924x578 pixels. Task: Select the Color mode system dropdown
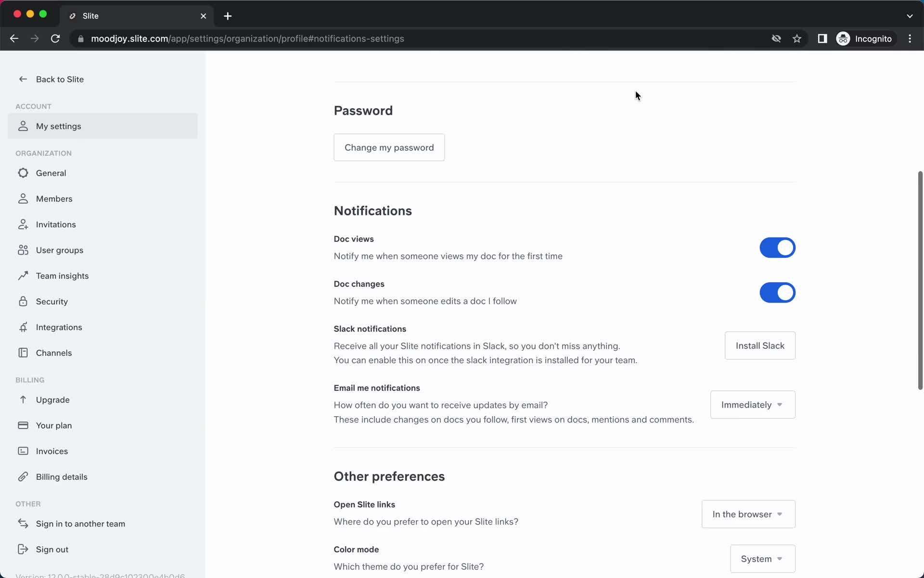click(762, 559)
